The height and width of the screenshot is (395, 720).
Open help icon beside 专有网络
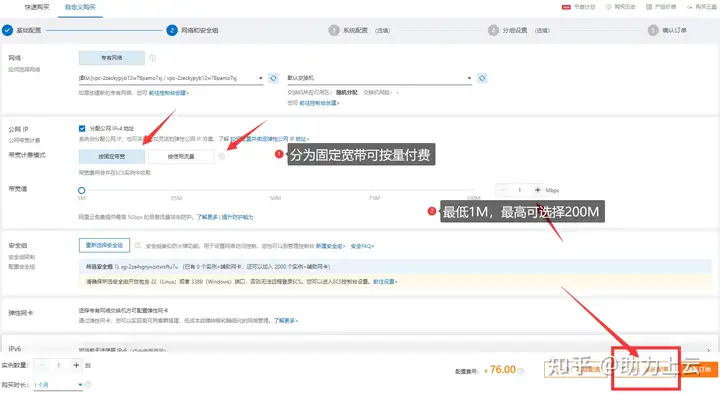pyautogui.click(x=152, y=58)
